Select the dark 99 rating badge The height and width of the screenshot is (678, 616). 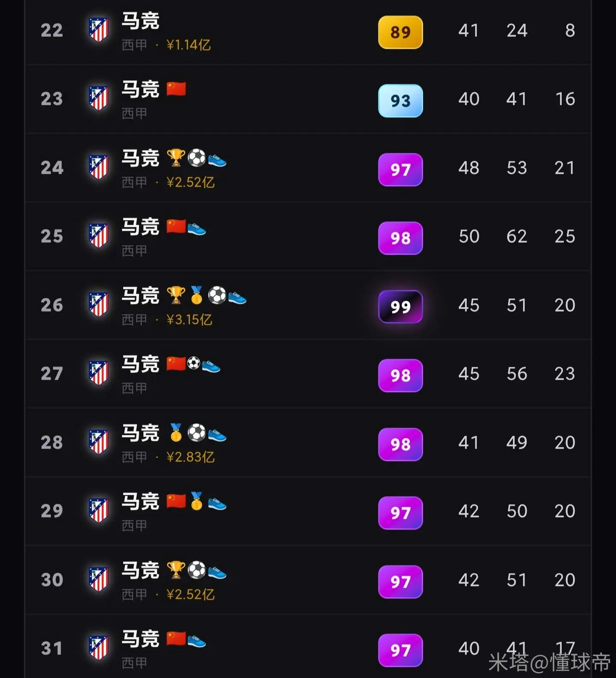[x=400, y=306]
